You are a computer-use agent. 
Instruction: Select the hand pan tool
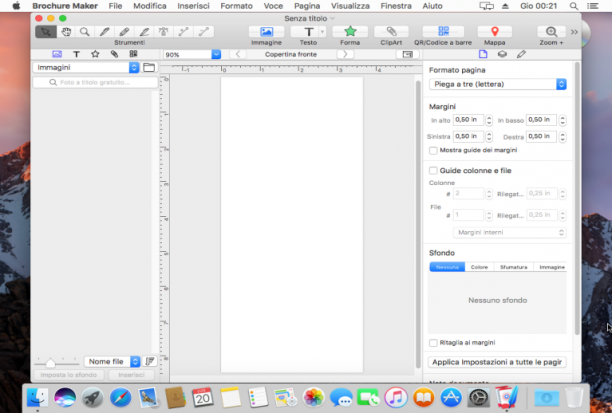pos(66,32)
